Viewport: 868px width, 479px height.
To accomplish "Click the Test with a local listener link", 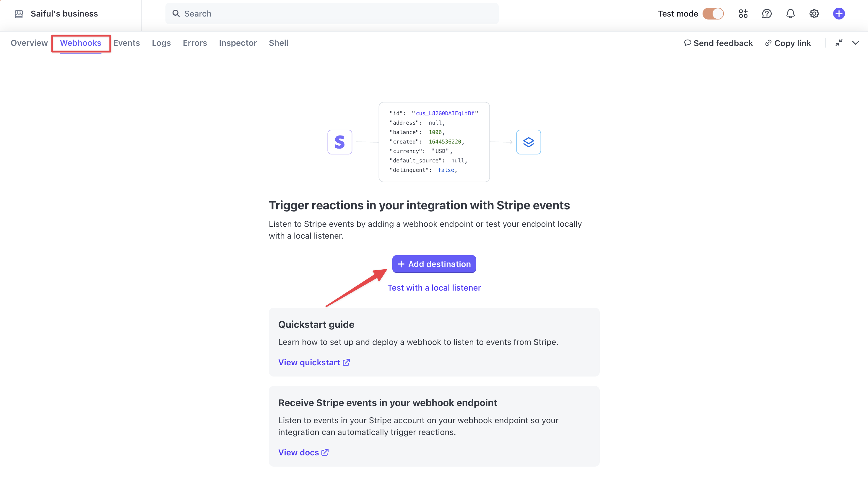I will point(434,287).
